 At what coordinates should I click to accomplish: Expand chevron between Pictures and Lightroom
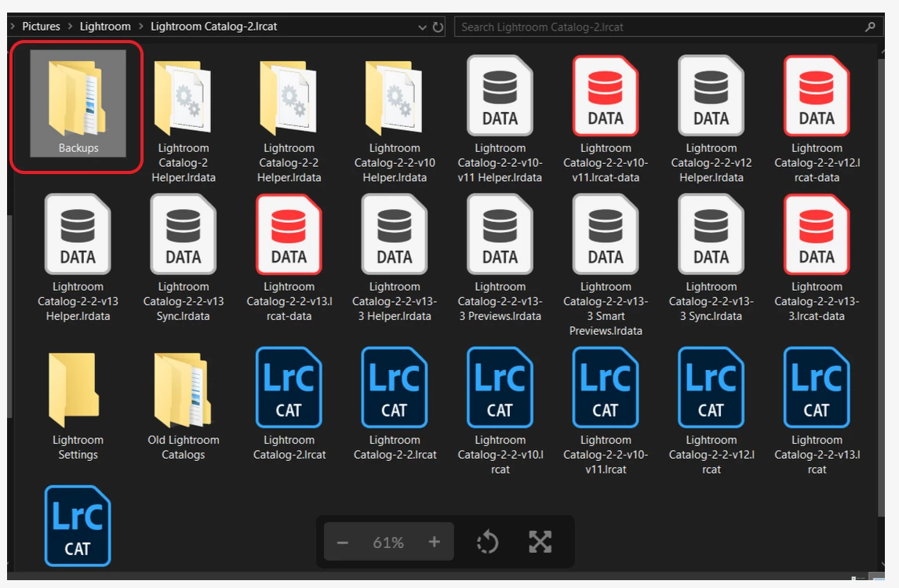[x=70, y=27]
